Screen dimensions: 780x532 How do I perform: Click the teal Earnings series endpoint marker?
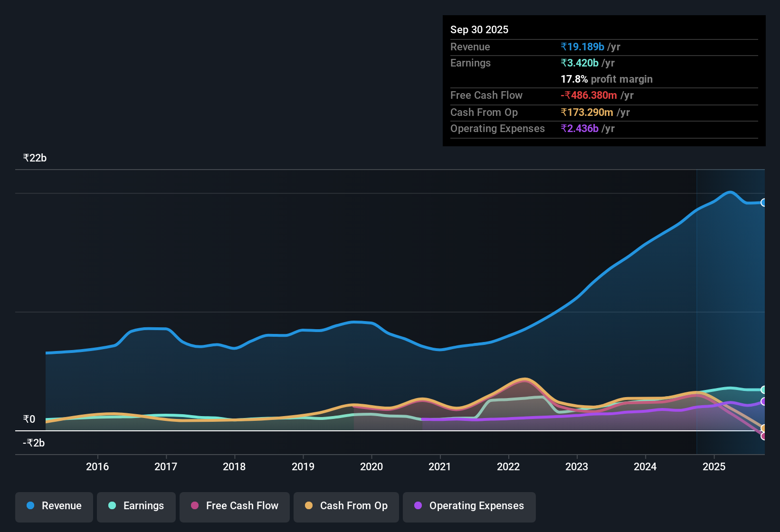(764, 389)
